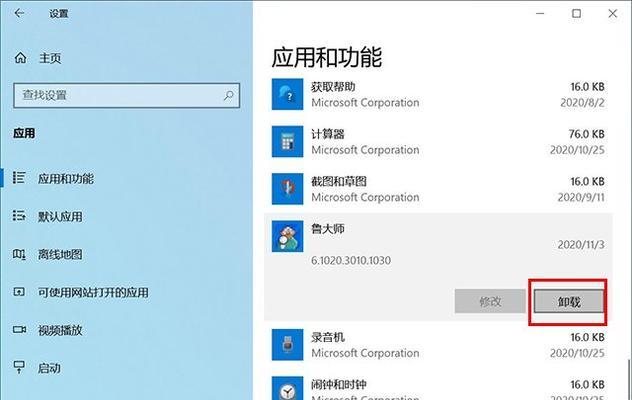
Task: Click the 可使用网站打开的应用 sidebar icon
Action: [19, 292]
